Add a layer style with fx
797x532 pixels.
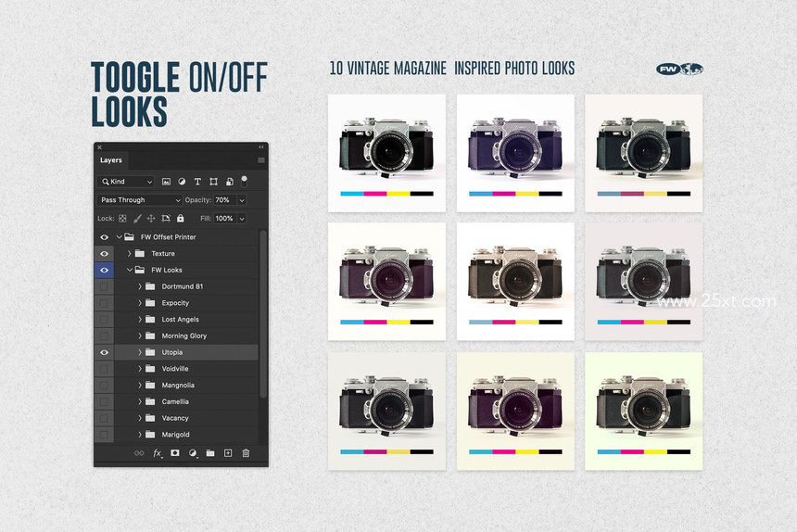pos(158,453)
